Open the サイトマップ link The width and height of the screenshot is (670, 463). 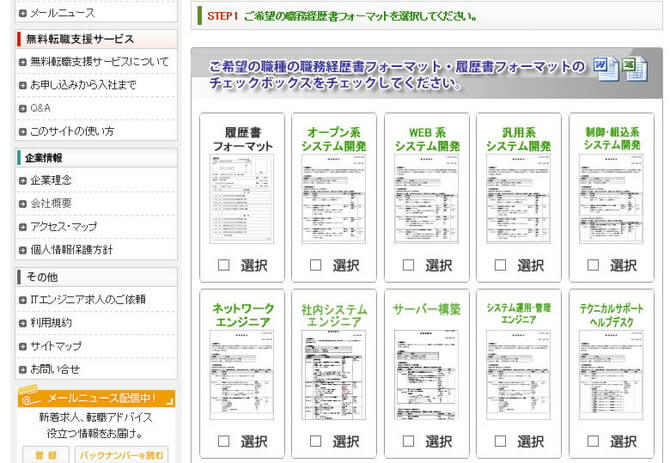[57, 345]
